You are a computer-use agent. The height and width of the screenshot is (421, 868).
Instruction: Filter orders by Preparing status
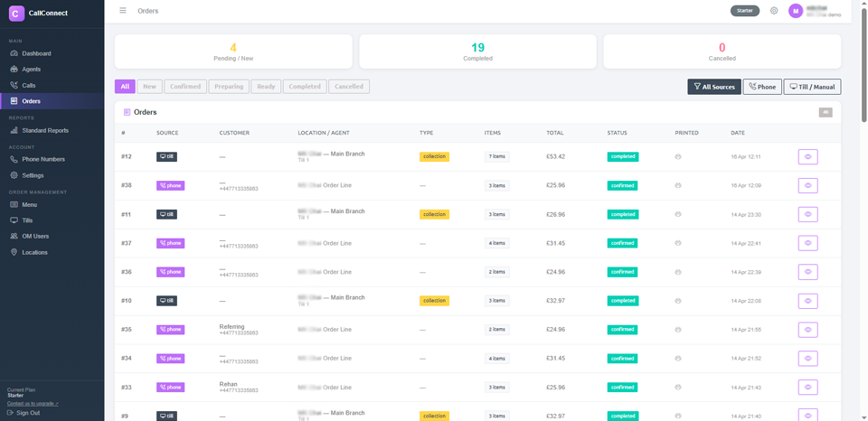point(229,87)
